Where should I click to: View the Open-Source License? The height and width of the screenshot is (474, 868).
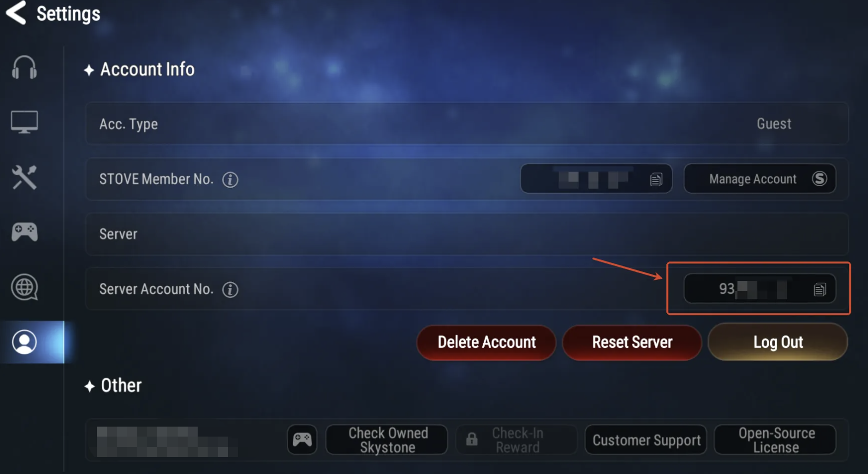[775, 440]
